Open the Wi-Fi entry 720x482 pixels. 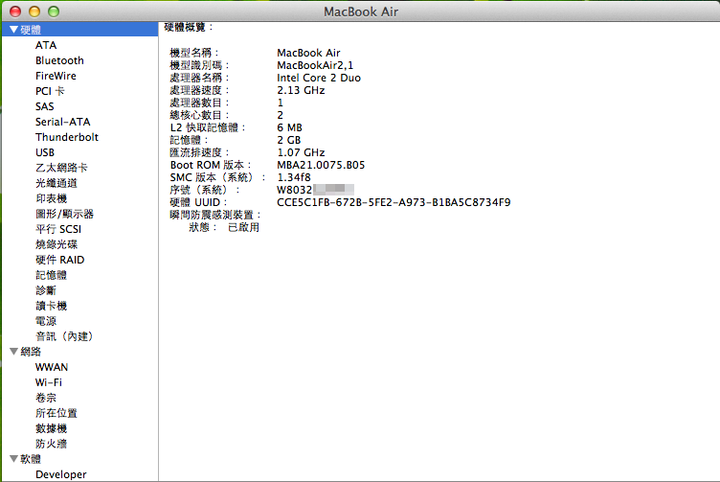click(x=49, y=382)
